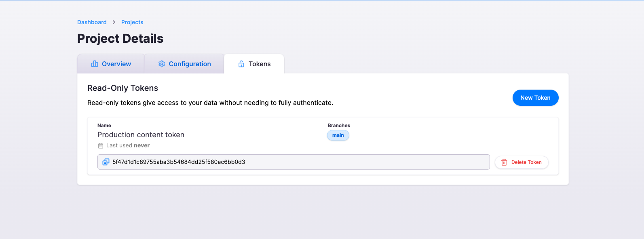Click the Overview tab bar-chart icon
This screenshot has height=239, width=644.
(95, 64)
